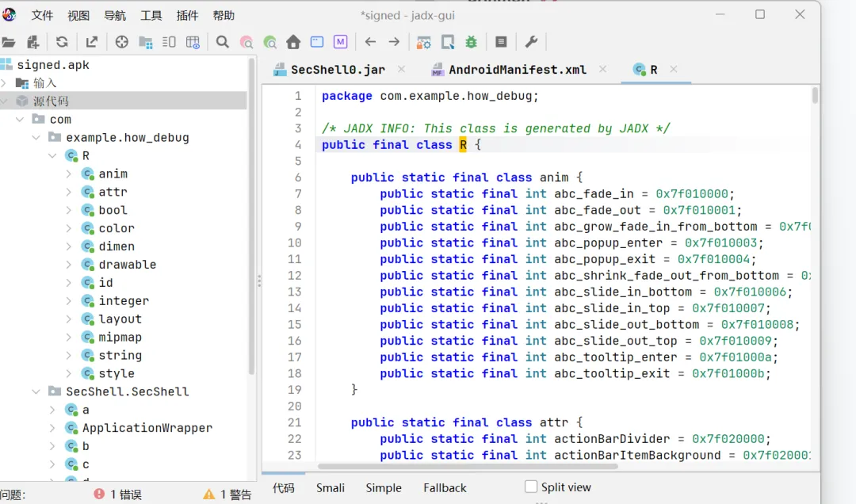Open the 视图 menu
Viewport: 856px width, 504px height.
pyautogui.click(x=78, y=15)
